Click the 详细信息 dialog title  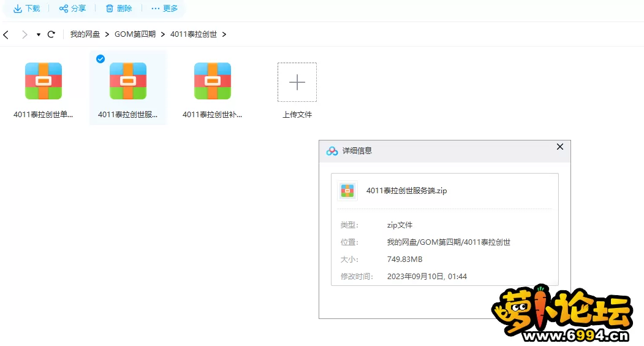[357, 151]
